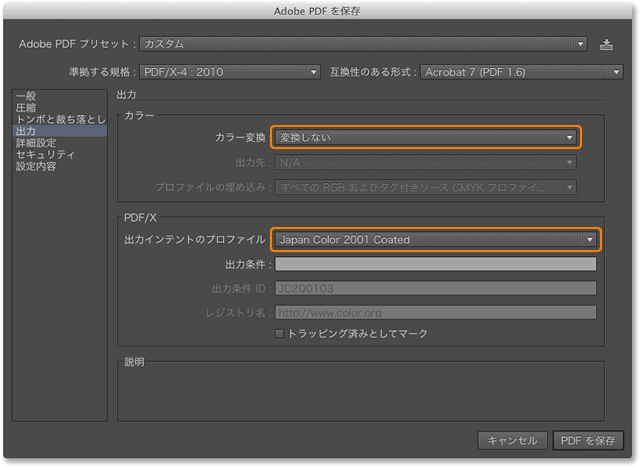Image resolution: width=640 pixels, height=467 pixels.
Task: Click the 出力条件 ID field
Action: click(x=435, y=289)
